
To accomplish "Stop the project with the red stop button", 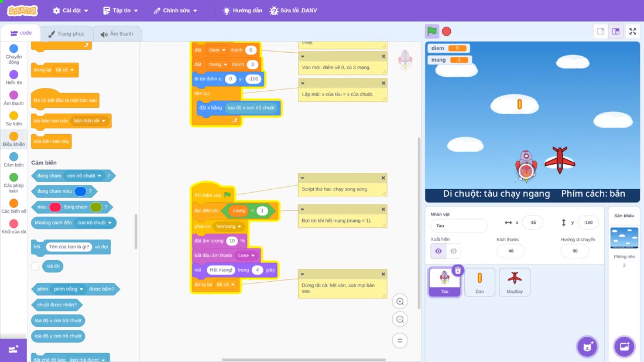I will [x=447, y=31].
